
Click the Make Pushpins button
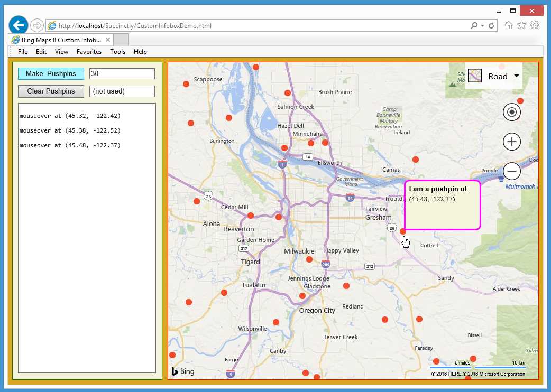51,73
